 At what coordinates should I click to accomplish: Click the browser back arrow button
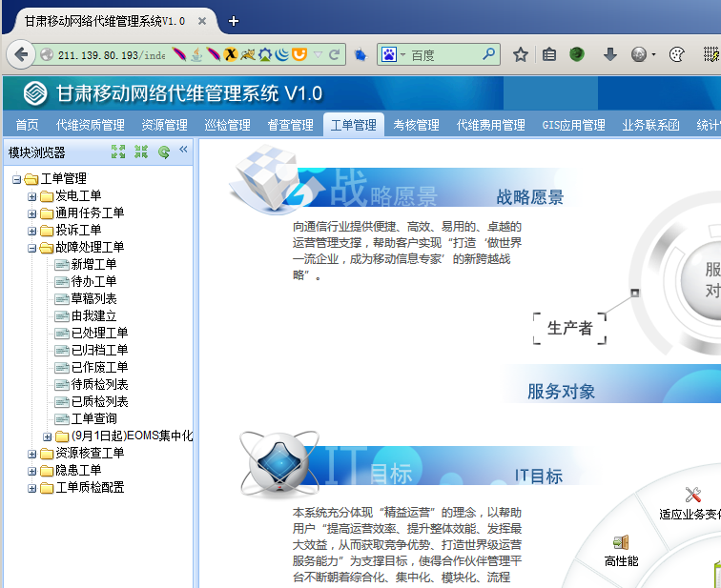(x=21, y=54)
